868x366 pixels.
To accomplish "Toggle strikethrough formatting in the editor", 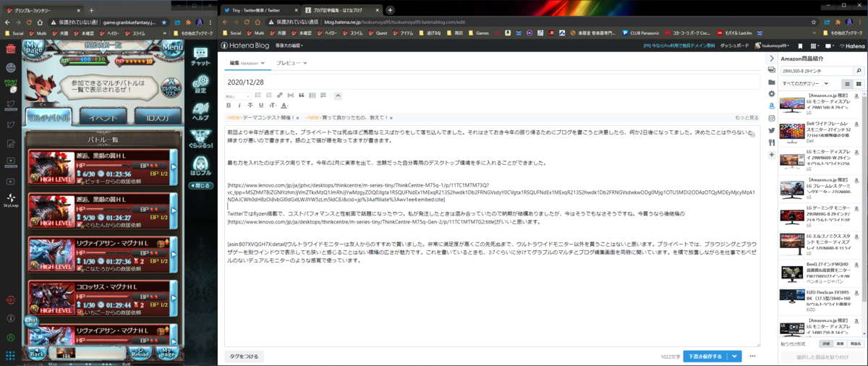I will (x=250, y=106).
